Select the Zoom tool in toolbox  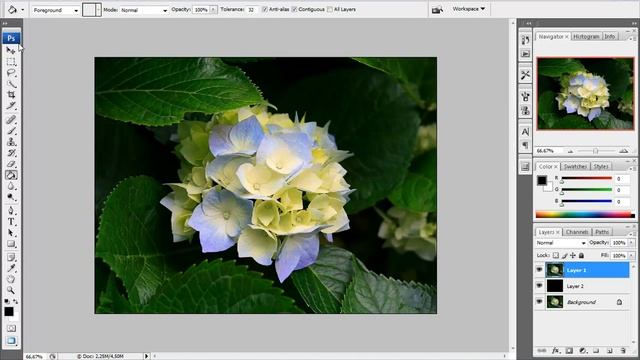tap(11, 290)
